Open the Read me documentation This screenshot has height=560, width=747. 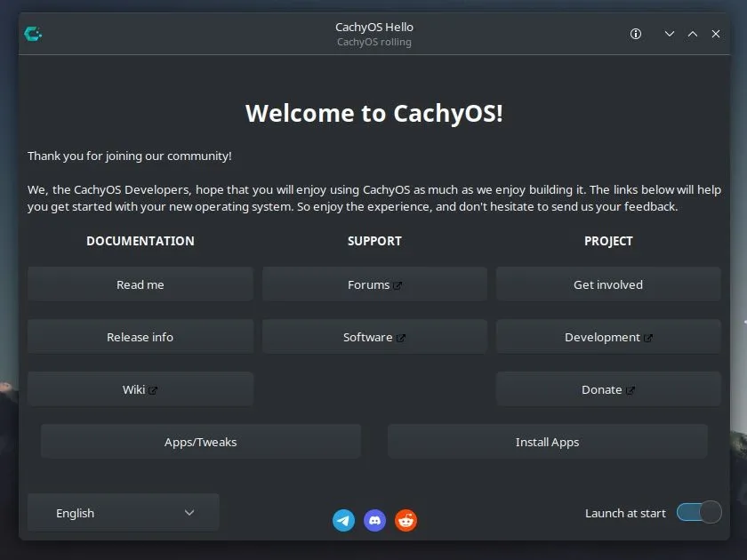(140, 284)
